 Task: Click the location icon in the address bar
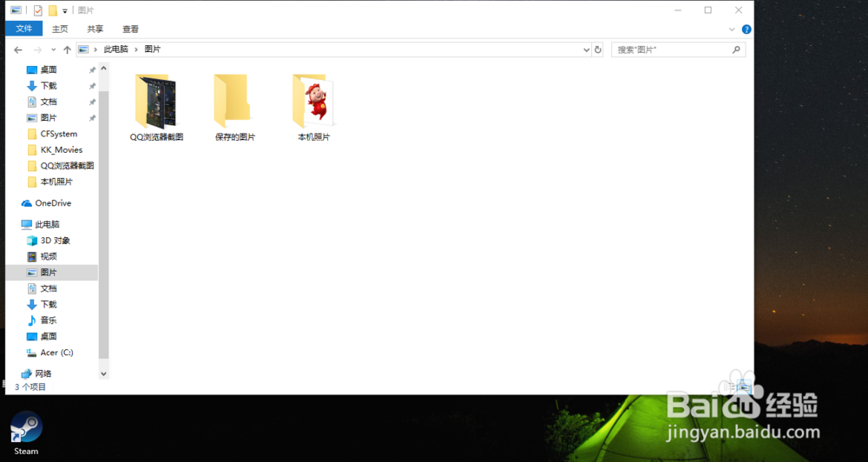(83, 49)
